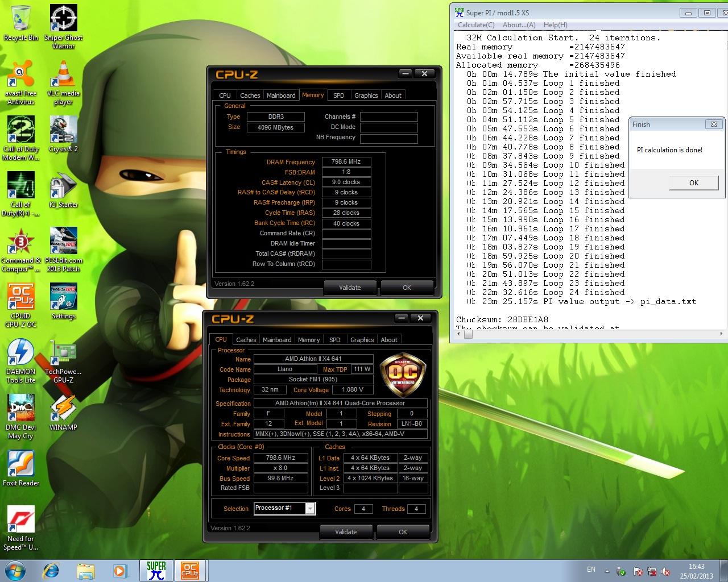Open the Windows Start menu

coord(15,571)
